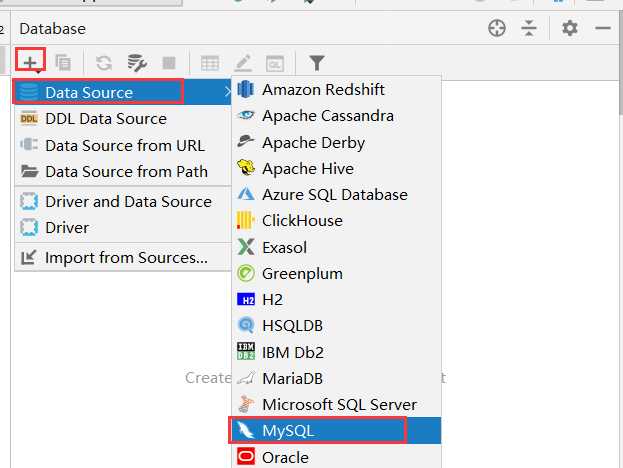The width and height of the screenshot is (623, 468).
Task: Select Oracle data source
Action: click(x=337, y=457)
